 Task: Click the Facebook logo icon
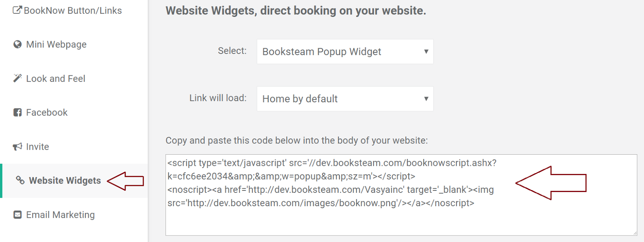[17, 112]
